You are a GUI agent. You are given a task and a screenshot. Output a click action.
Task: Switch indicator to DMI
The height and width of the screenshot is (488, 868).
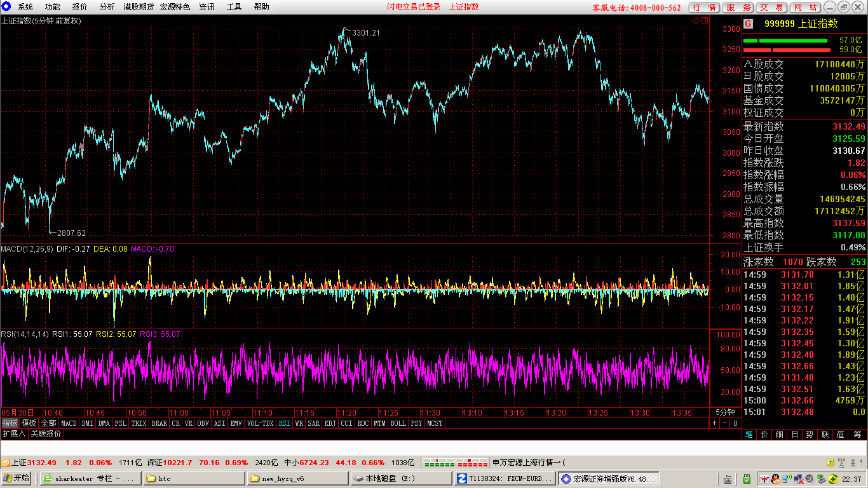[x=87, y=423]
